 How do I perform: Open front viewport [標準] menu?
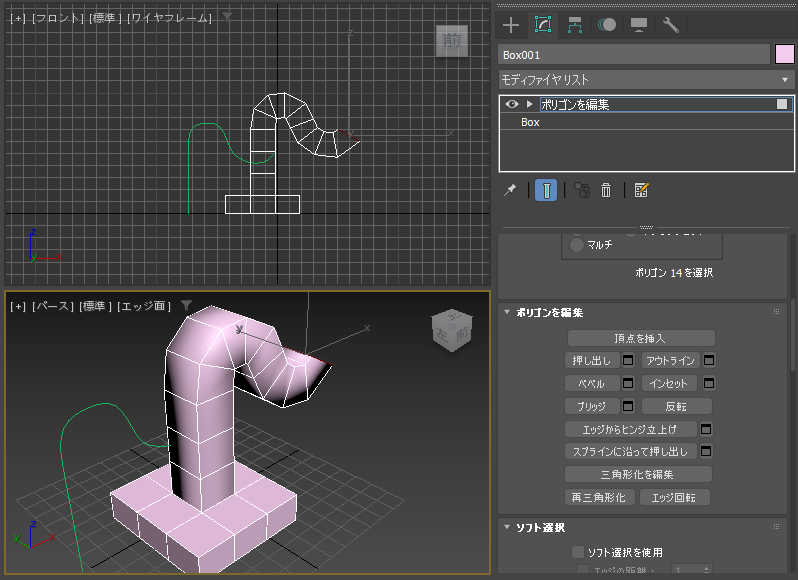[x=105, y=18]
